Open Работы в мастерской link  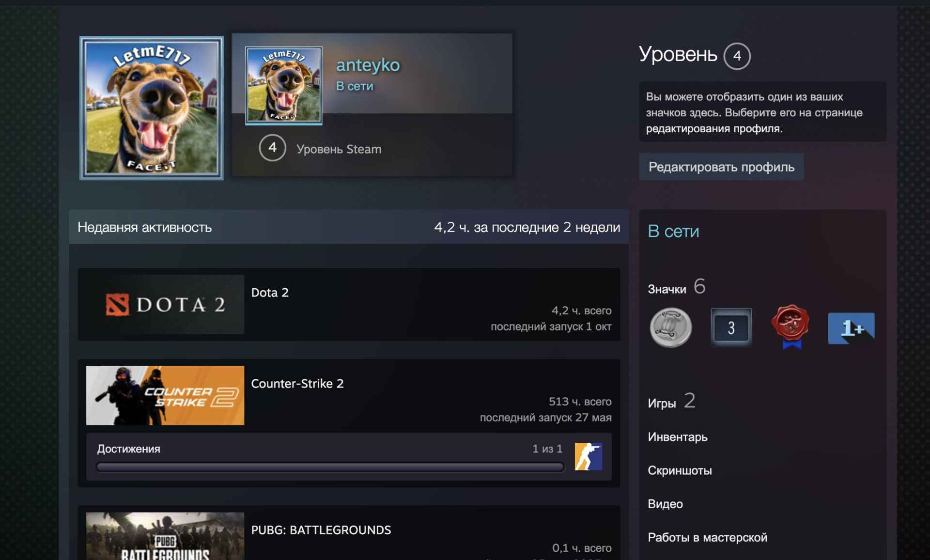point(707,537)
